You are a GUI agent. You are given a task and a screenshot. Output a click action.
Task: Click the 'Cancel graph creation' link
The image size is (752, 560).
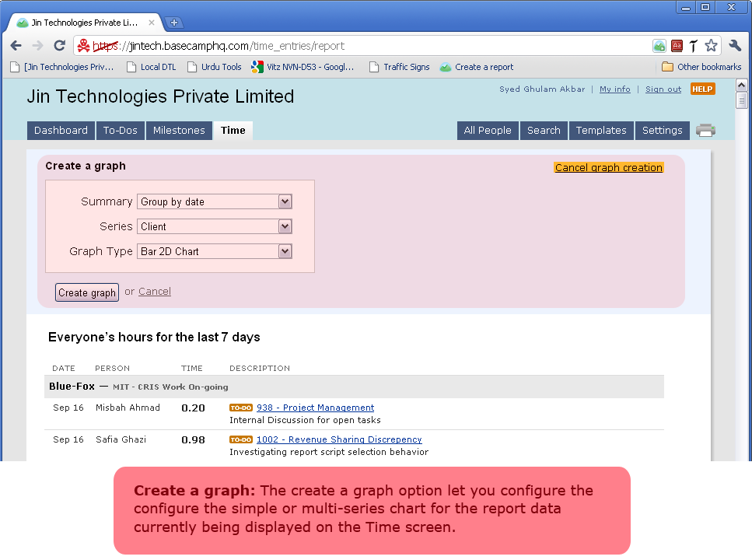pos(608,167)
